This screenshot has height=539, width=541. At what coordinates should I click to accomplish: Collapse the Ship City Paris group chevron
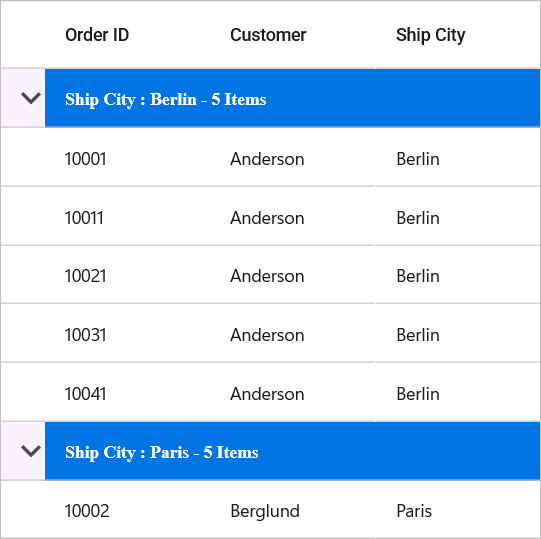coord(31,451)
